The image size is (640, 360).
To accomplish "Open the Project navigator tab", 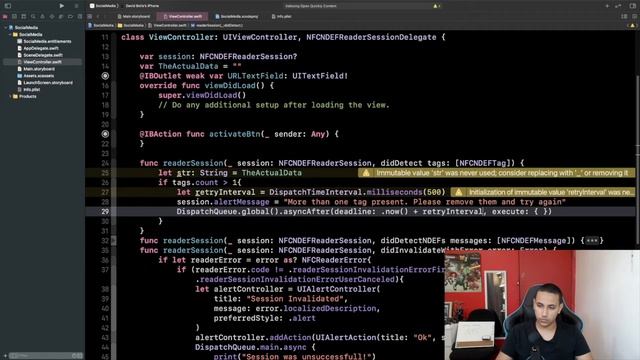I will click(x=5, y=16).
